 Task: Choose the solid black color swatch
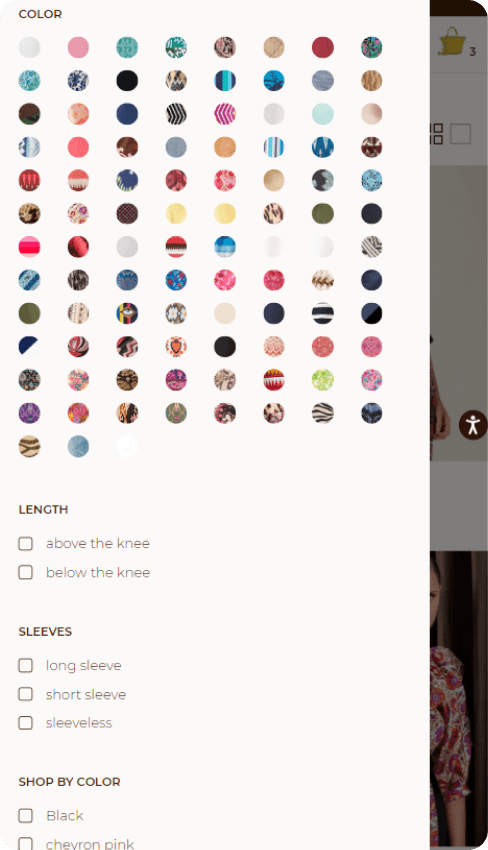tap(127, 80)
